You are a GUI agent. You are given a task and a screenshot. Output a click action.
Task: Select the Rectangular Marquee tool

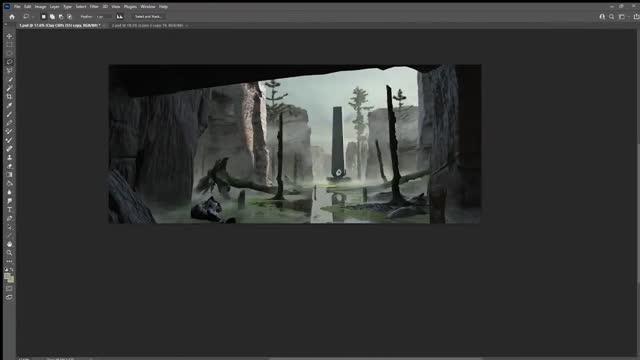[x=9, y=45]
